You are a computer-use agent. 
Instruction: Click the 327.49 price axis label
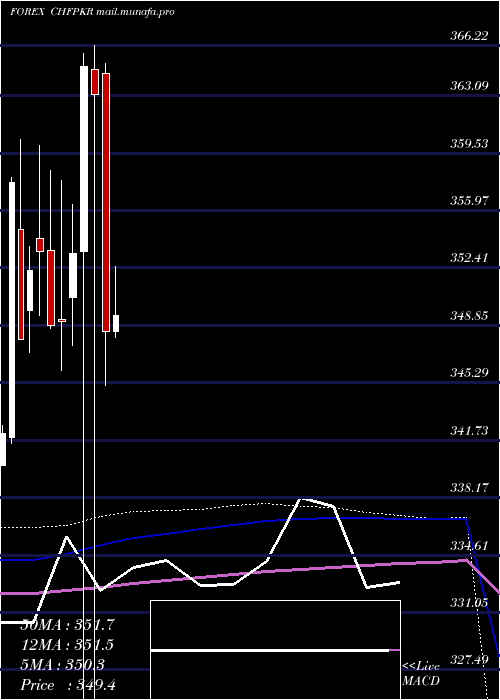coord(469,660)
